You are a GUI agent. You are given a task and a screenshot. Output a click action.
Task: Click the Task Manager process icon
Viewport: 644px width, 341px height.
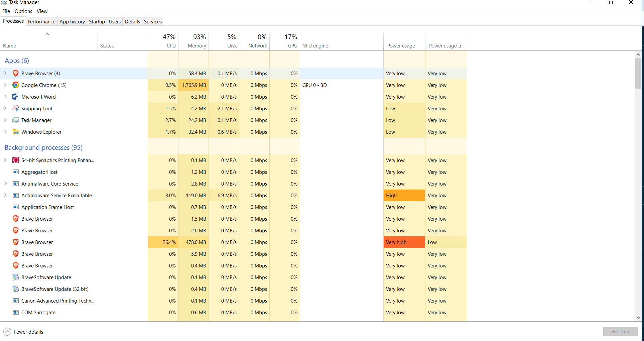pos(16,120)
